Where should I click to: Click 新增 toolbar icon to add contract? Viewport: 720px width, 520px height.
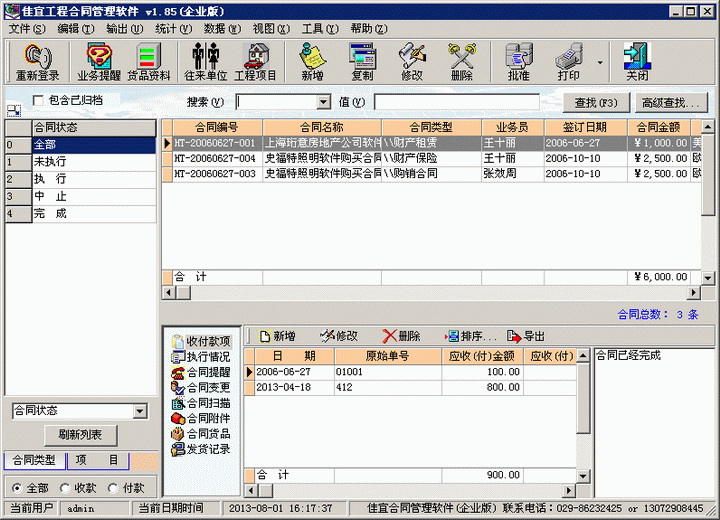tap(312, 62)
